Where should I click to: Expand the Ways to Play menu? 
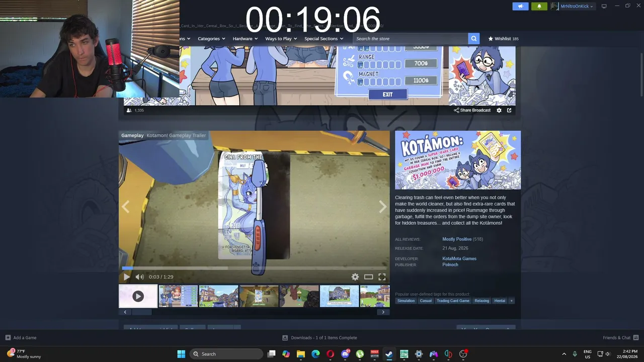(281, 39)
